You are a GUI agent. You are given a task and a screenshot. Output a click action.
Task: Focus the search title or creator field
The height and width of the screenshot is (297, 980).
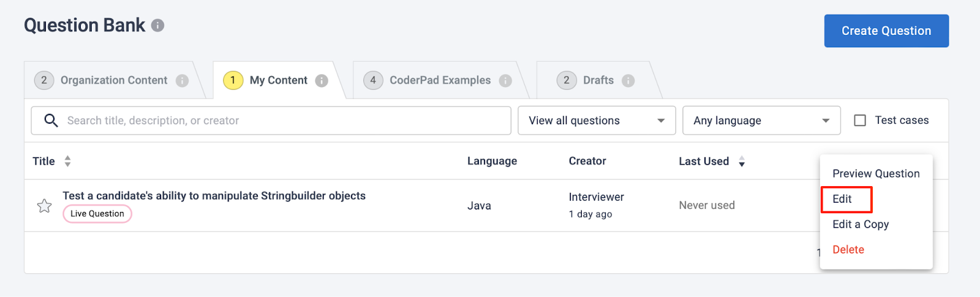271,121
